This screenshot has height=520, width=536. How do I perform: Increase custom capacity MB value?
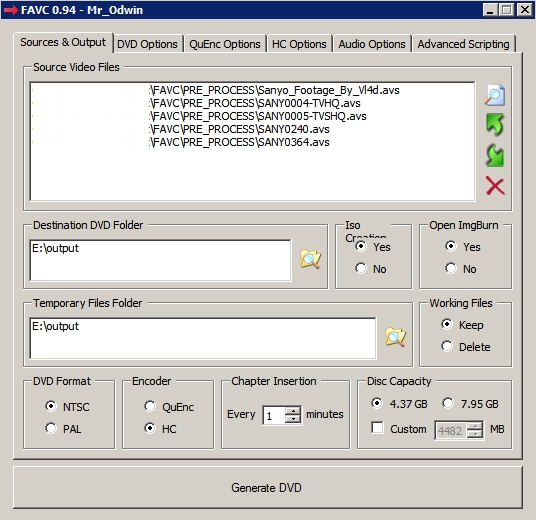[x=475, y=426]
